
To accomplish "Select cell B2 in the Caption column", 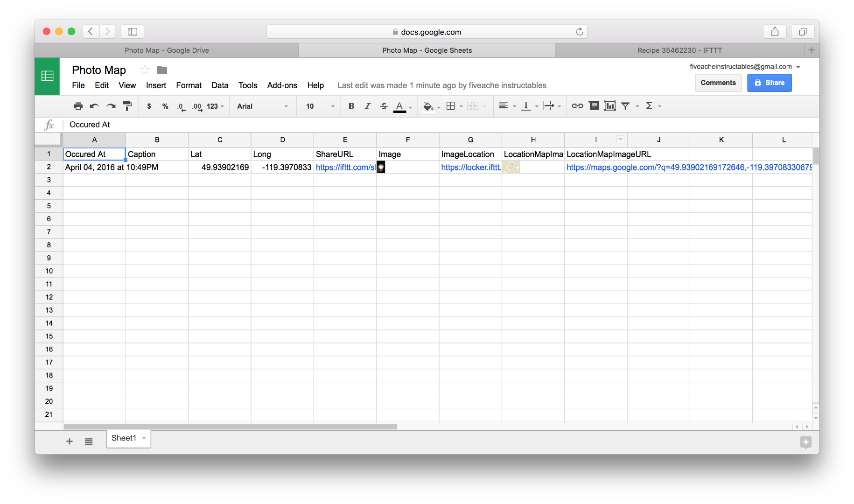I will point(157,167).
